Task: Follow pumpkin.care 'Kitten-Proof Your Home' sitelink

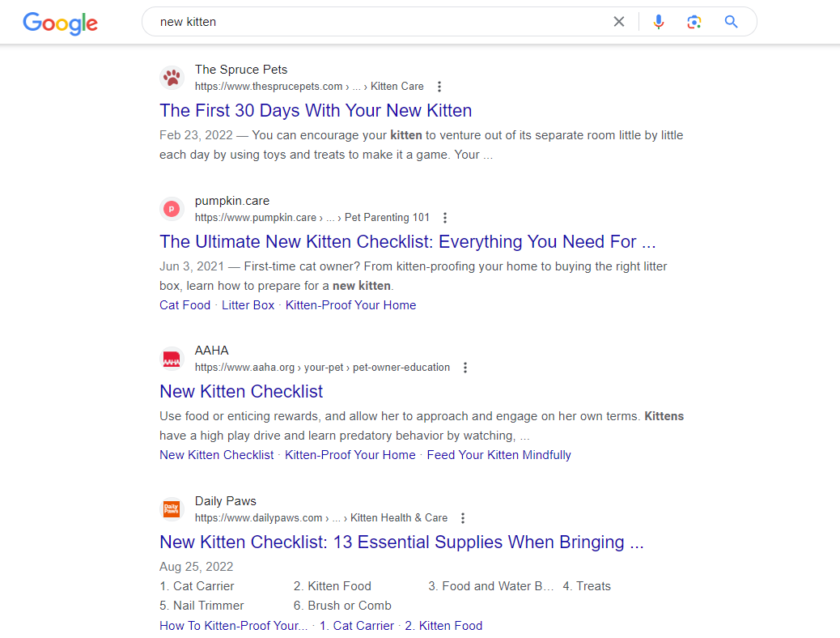Action: 351,305
